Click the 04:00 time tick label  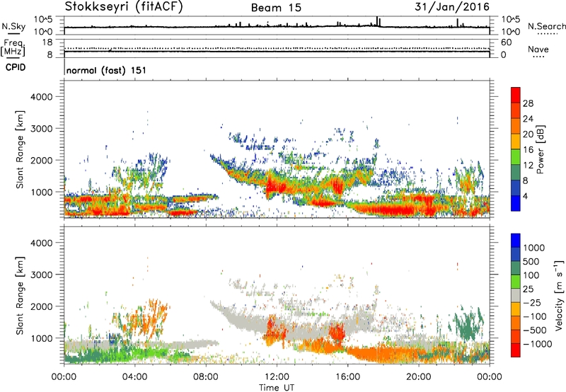(134, 377)
